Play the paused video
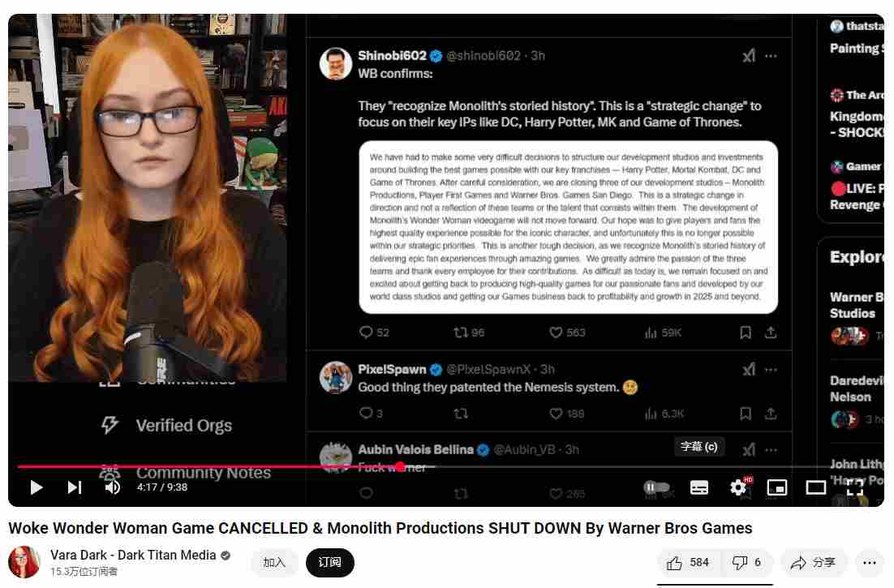894x588 pixels. pyautogui.click(x=36, y=487)
